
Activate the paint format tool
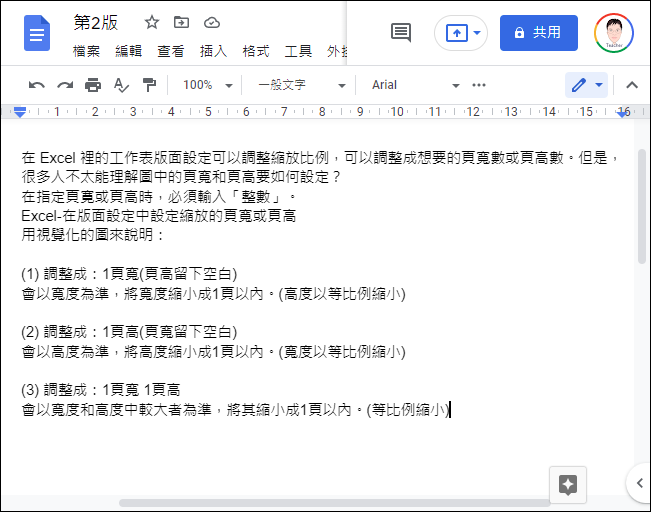coord(149,85)
